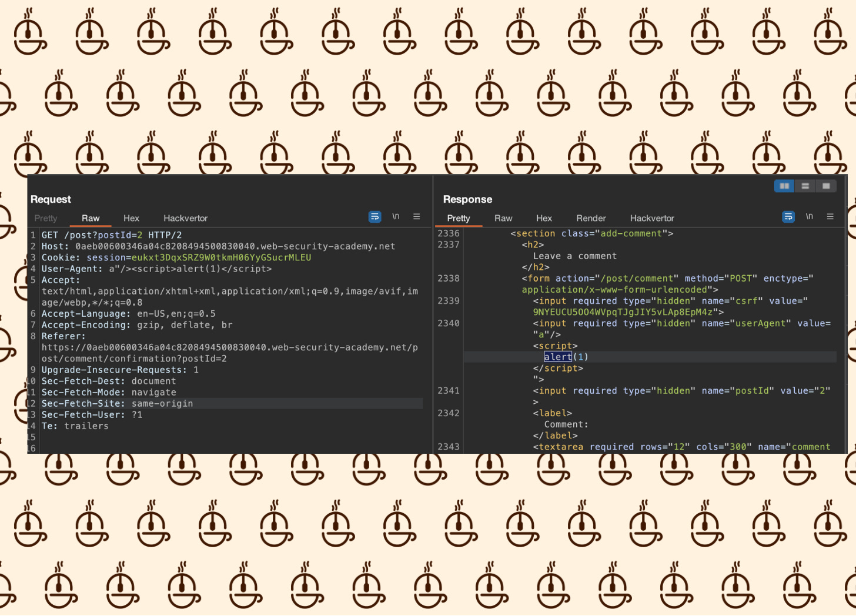Select side-by-side split layout
The image size is (856, 616).
[x=784, y=186]
